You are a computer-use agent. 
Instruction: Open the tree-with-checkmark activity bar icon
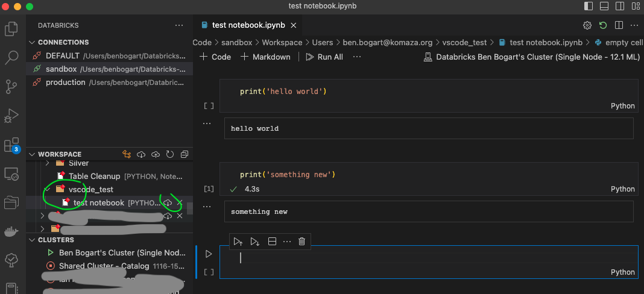click(11, 260)
